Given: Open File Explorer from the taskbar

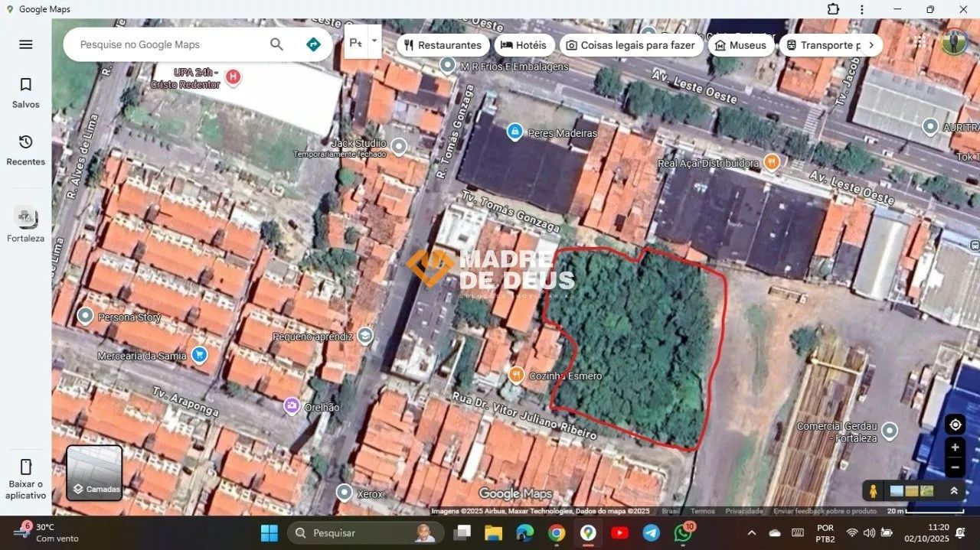Looking at the screenshot, I should pyautogui.click(x=493, y=532).
